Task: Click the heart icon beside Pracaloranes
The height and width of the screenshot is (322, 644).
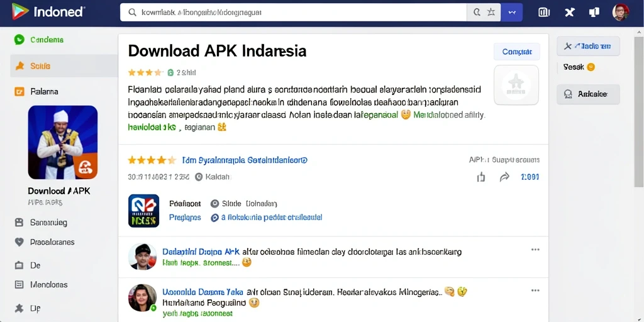Action: (19, 242)
